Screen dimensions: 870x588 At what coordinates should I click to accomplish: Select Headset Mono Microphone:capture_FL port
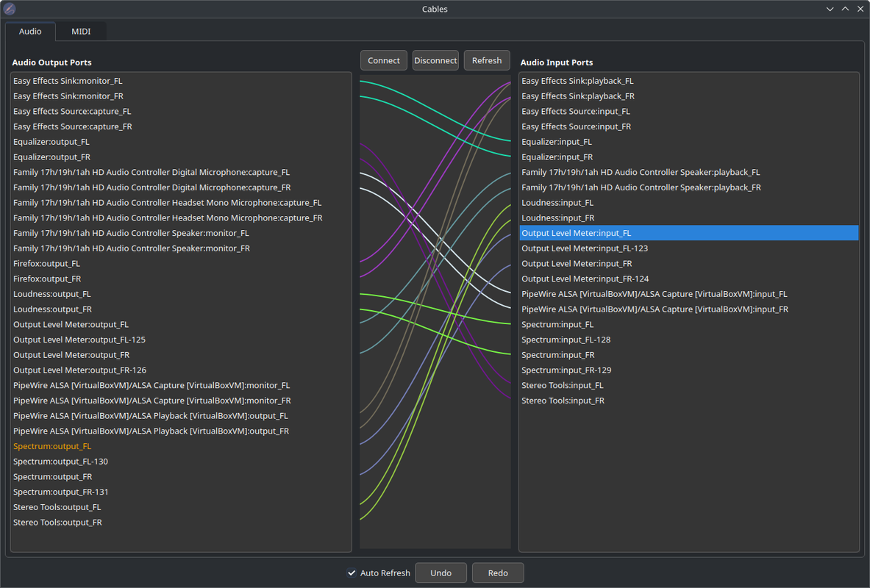tap(181, 203)
